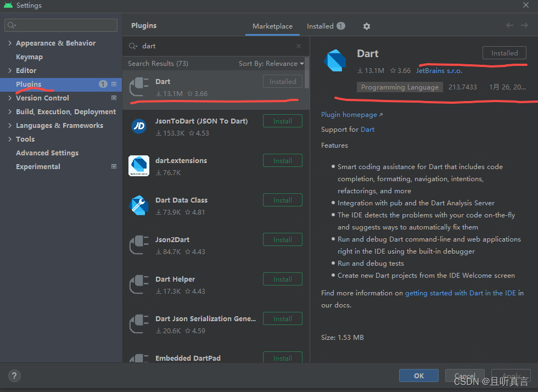Viewport: 538px width, 392px height.
Task: Click the Plugins row project-level icon
Action: click(114, 84)
